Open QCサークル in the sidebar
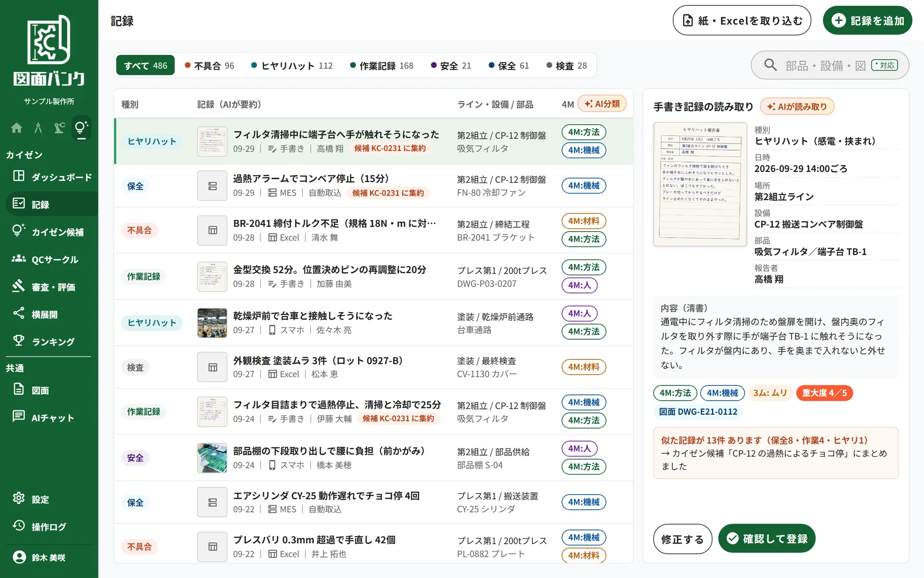Image resolution: width=924 pixels, height=578 pixels. pyautogui.click(x=51, y=259)
